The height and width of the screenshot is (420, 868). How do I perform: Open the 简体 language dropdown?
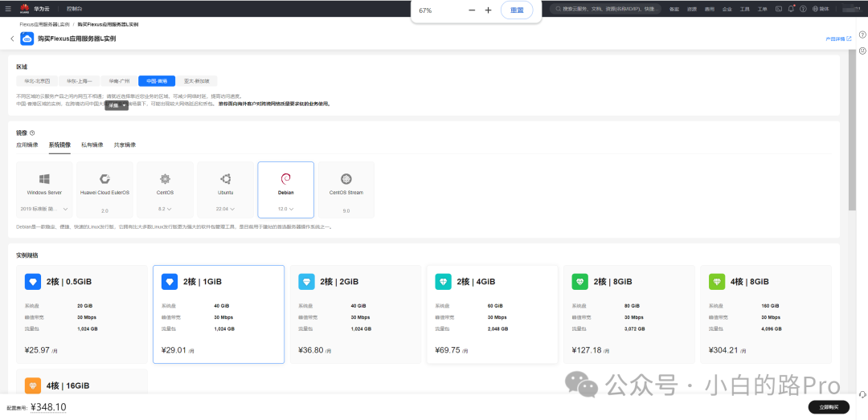point(821,9)
